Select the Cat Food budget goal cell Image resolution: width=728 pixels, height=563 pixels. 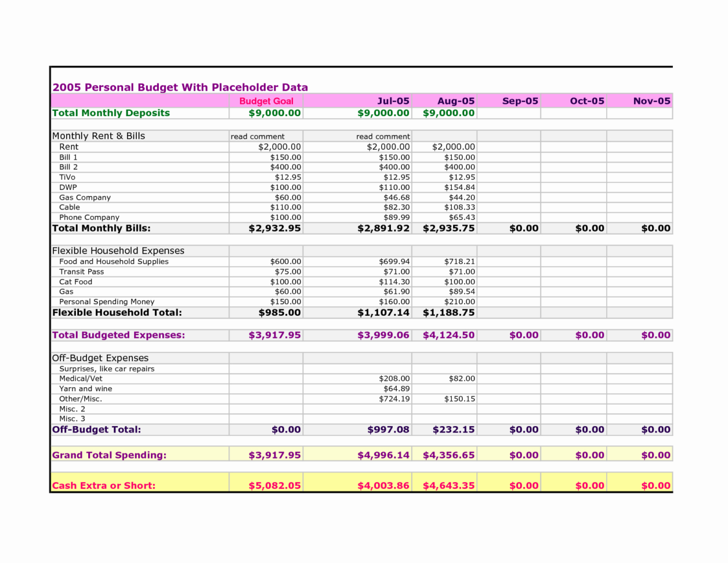(x=283, y=281)
